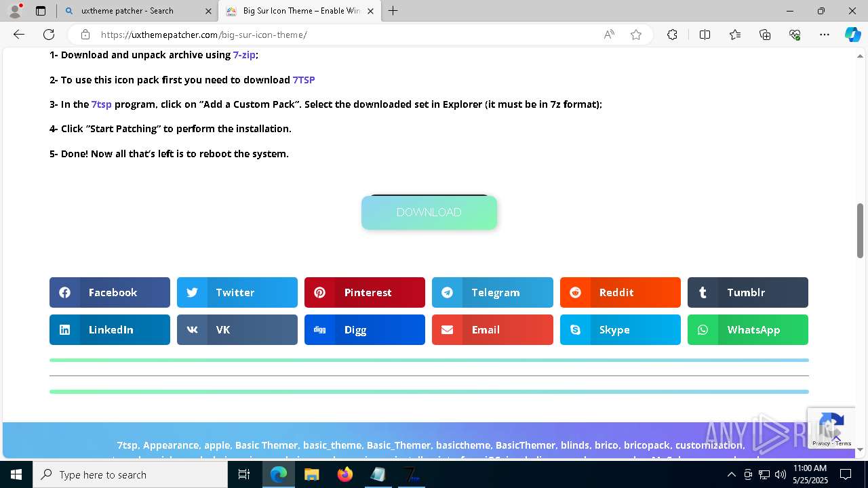868x488 pixels.
Task: Launch Copilot sidebar icon
Action: point(852,35)
